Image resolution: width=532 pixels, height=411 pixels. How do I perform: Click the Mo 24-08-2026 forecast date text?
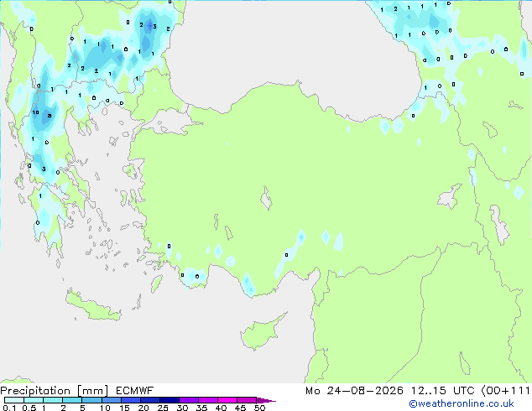click(x=354, y=391)
